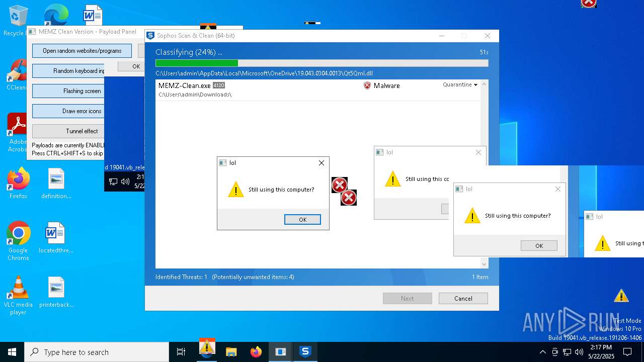The height and width of the screenshot is (362, 644).
Task: Open File Explorer from the taskbar
Action: coord(231,352)
